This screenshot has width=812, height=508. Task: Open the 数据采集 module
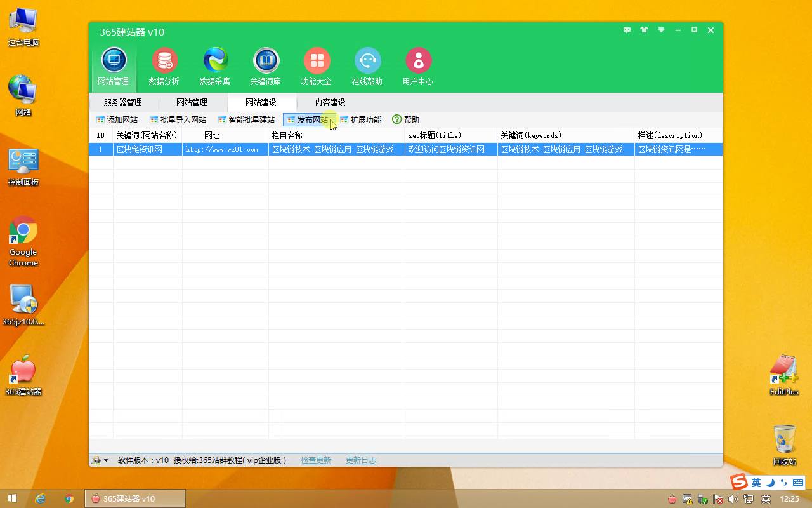coord(215,67)
